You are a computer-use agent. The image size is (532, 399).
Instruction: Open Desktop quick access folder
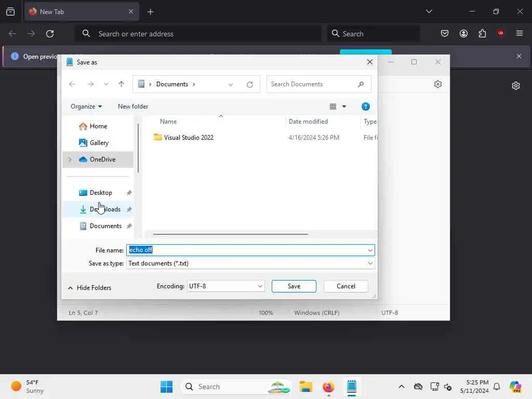[98, 193]
